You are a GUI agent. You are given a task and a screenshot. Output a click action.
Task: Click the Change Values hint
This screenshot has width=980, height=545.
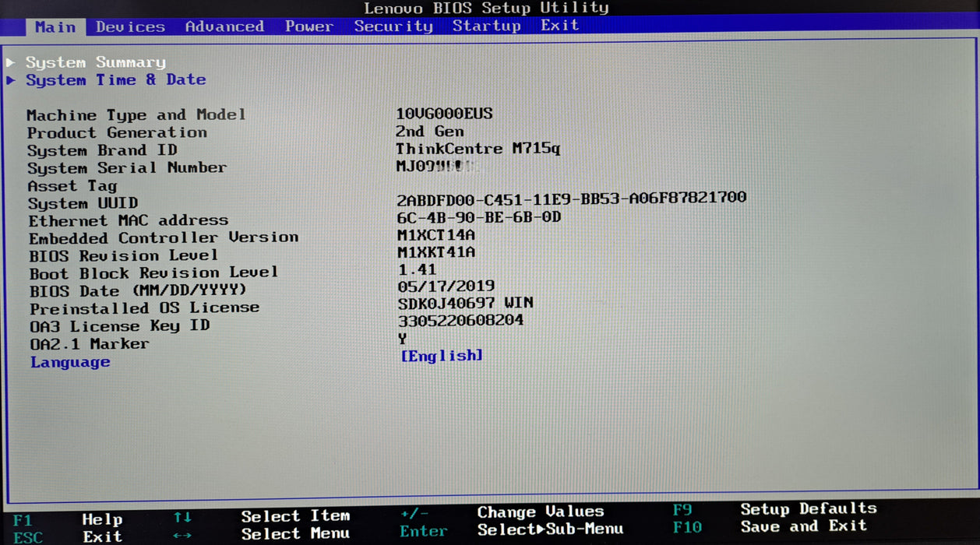(541, 512)
